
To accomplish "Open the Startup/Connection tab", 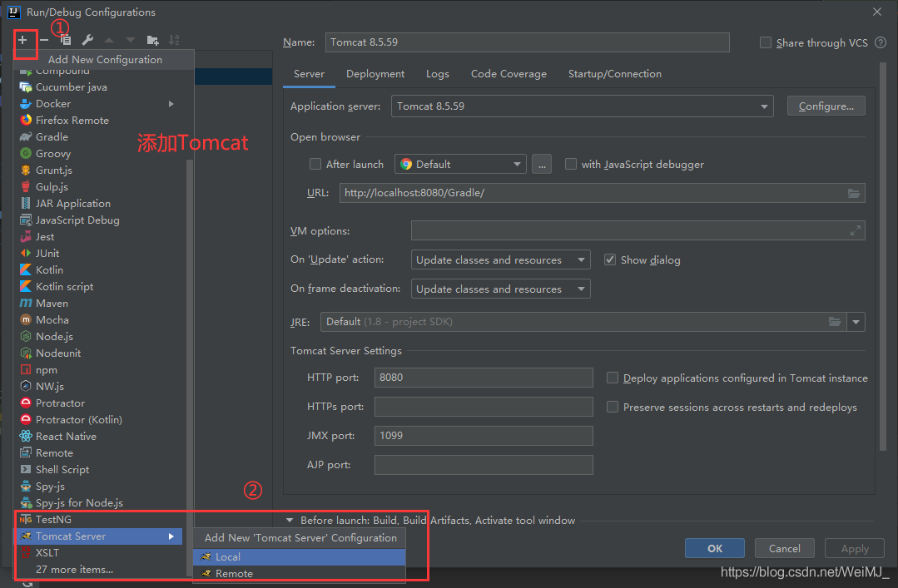I will 614,74.
